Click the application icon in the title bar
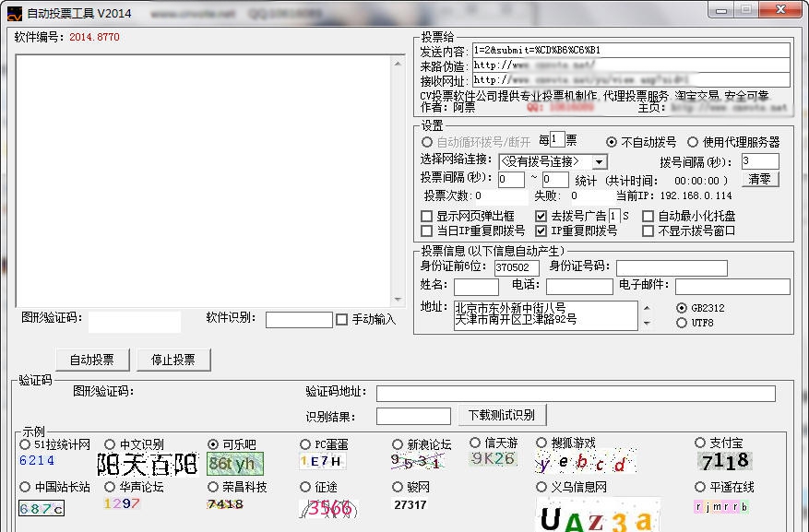The image size is (809, 532). point(13,11)
